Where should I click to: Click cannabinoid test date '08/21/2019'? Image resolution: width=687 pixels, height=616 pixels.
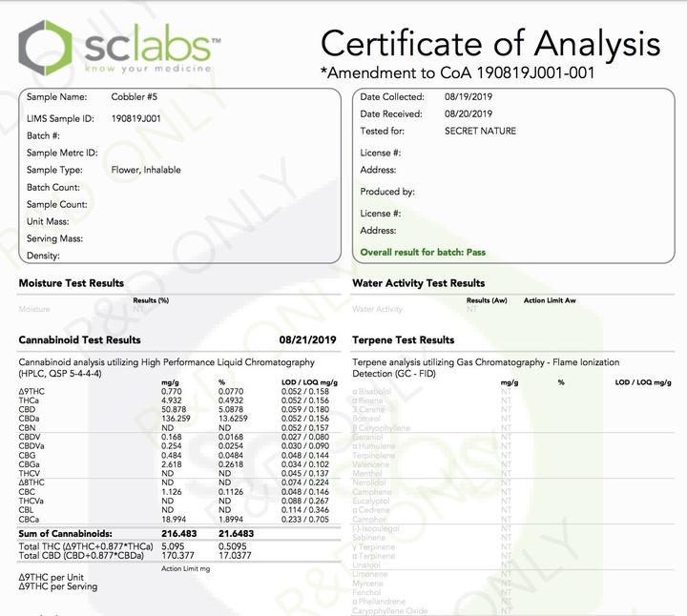[307, 340]
